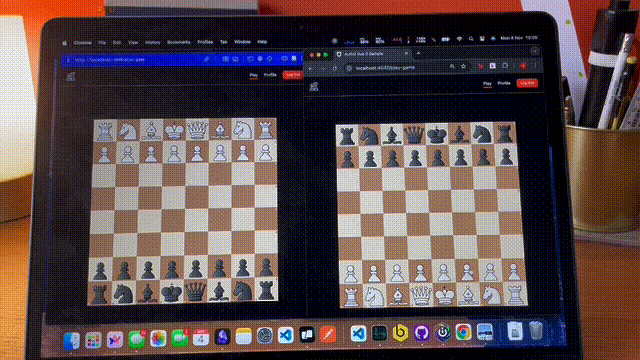Viewport: 640px width, 360px height.
Task: Click the zoom magnifier icon in the right address bar
Action: pos(452,66)
